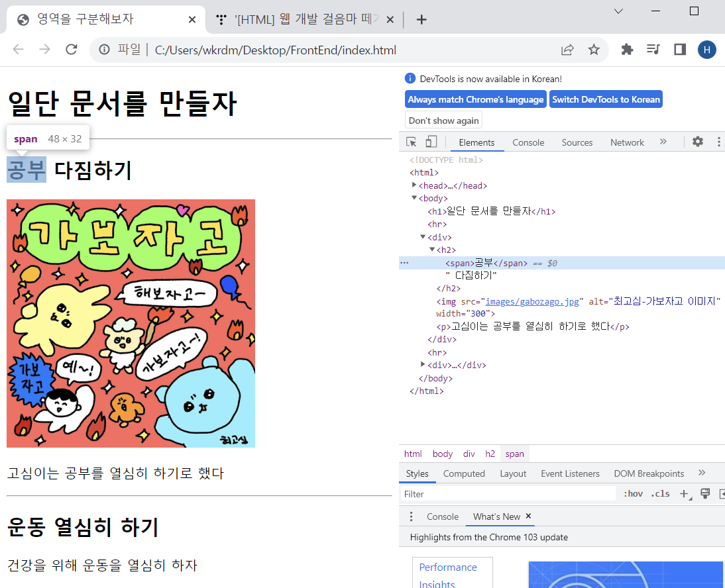The width and height of the screenshot is (725, 588).
Task: Select the What's New drawer tab
Action: point(496,517)
